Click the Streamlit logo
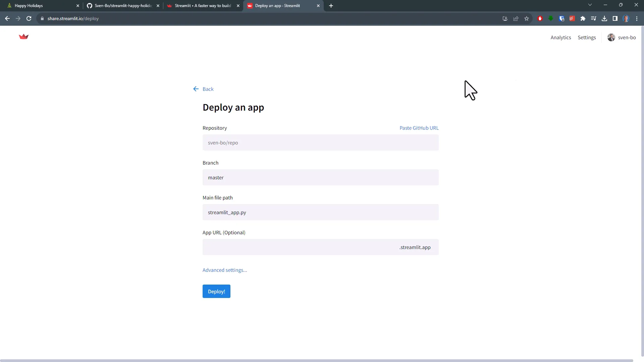This screenshot has width=644, height=362. [23, 37]
